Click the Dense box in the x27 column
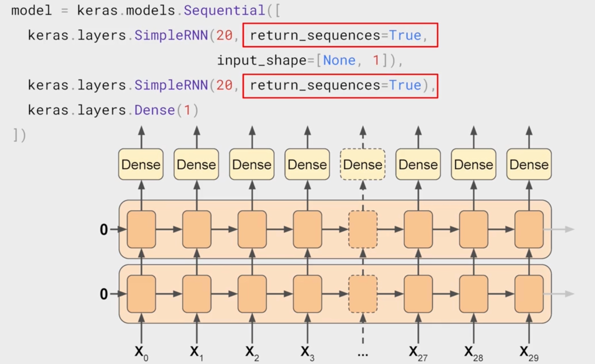The width and height of the screenshot is (595, 364). (x=418, y=164)
